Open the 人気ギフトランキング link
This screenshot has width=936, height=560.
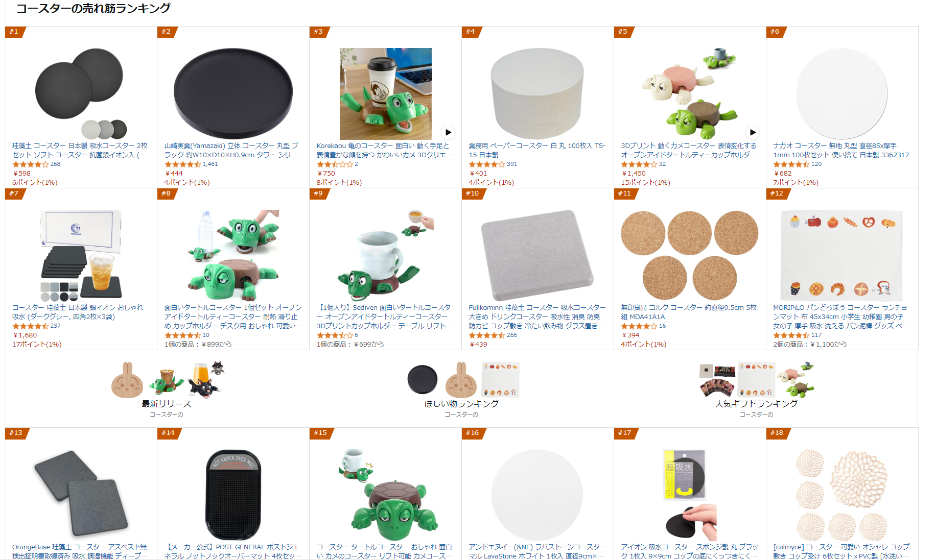pos(756,404)
